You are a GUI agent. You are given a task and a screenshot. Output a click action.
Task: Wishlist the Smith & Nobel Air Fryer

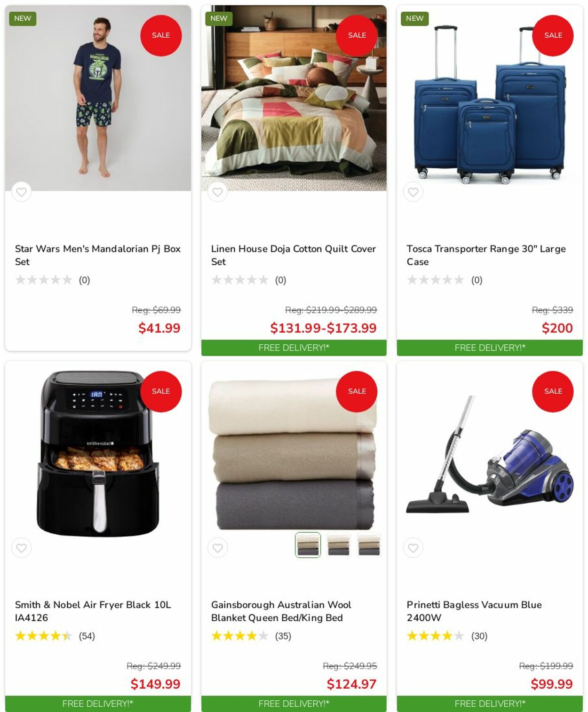point(21,548)
